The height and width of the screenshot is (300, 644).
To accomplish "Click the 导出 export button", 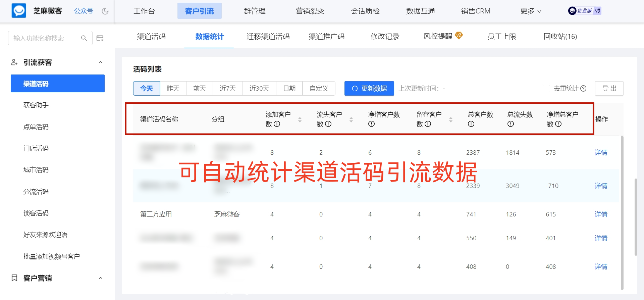I will click(609, 88).
